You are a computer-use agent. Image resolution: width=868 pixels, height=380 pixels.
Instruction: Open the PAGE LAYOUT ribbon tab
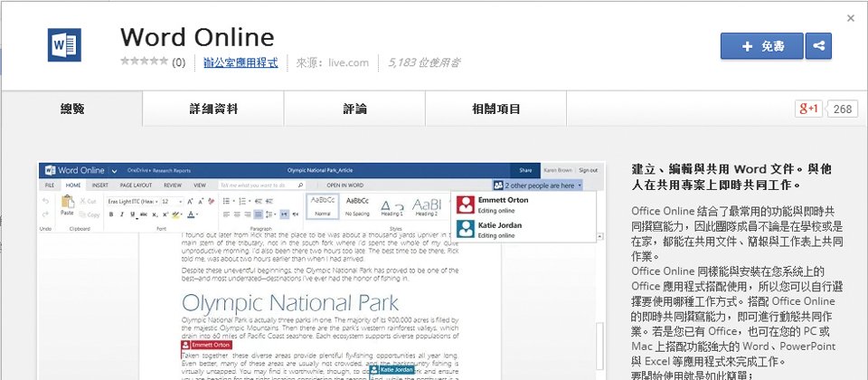click(x=136, y=185)
